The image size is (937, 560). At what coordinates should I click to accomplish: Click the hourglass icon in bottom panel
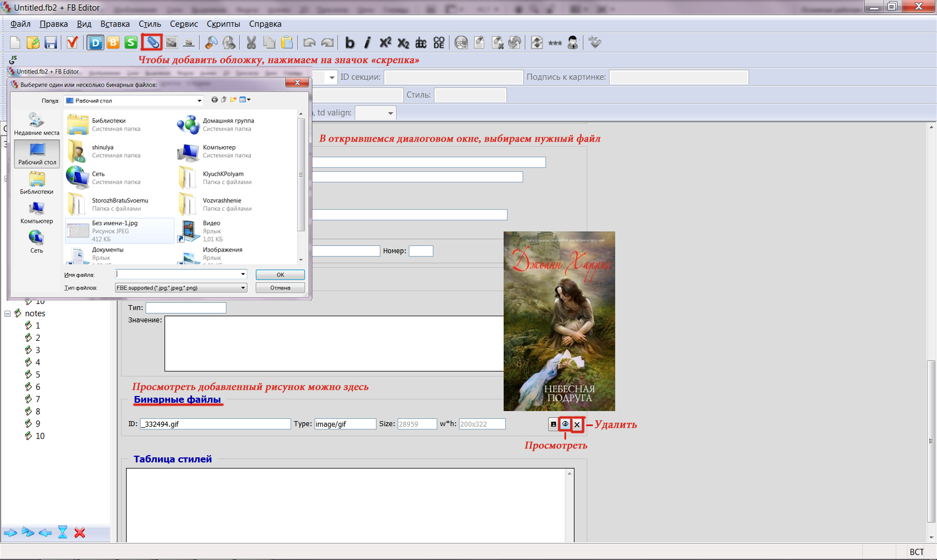point(62,532)
